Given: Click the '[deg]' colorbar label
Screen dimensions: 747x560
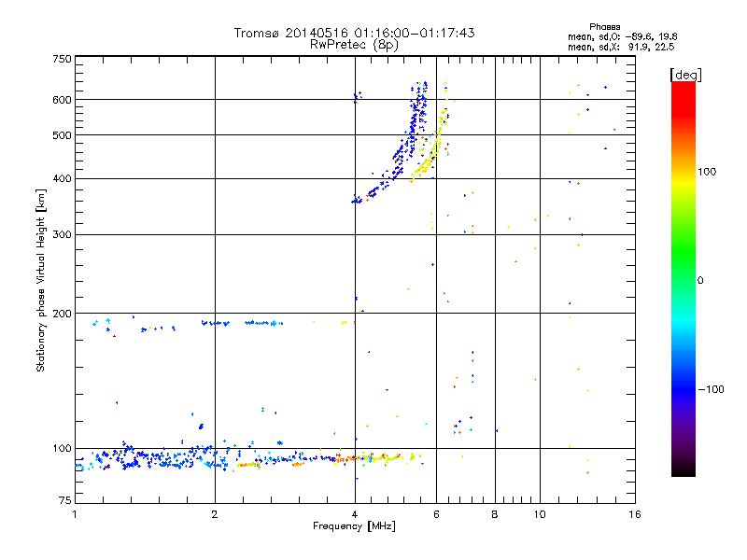Looking at the screenshot, I should (x=685, y=75).
